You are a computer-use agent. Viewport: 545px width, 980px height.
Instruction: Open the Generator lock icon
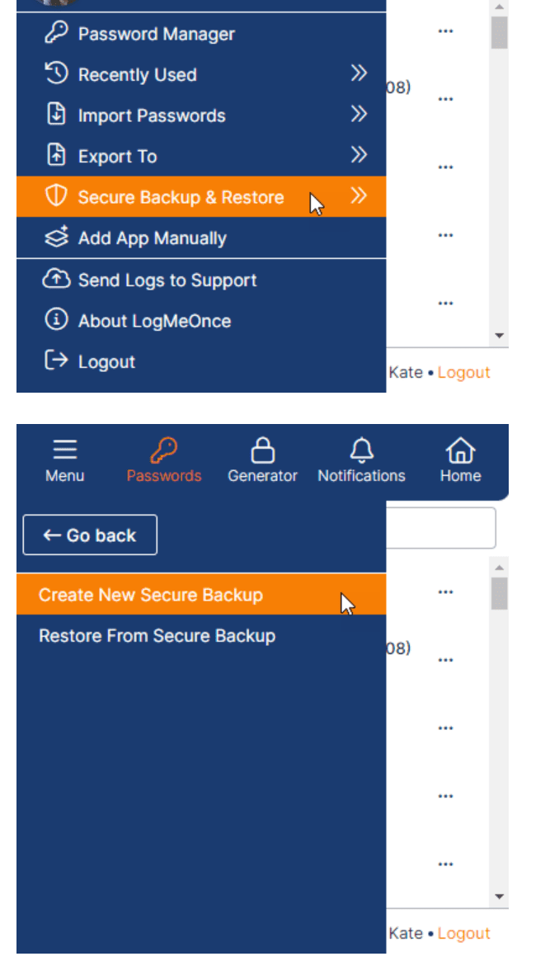click(x=262, y=450)
